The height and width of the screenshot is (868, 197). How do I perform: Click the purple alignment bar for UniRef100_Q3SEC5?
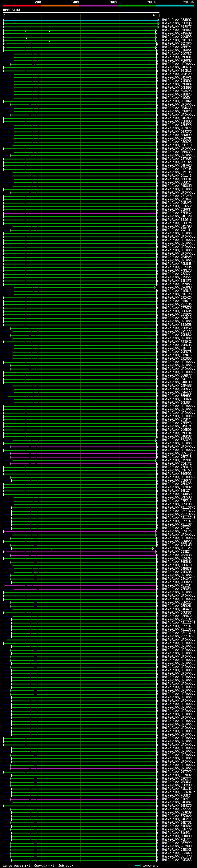coord(80,531)
